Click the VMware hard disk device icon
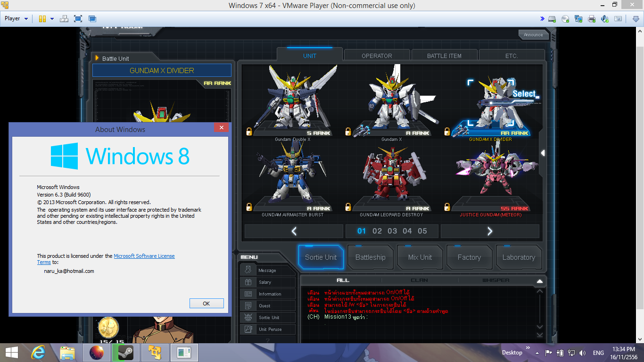The image size is (644, 362). (x=552, y=19)
